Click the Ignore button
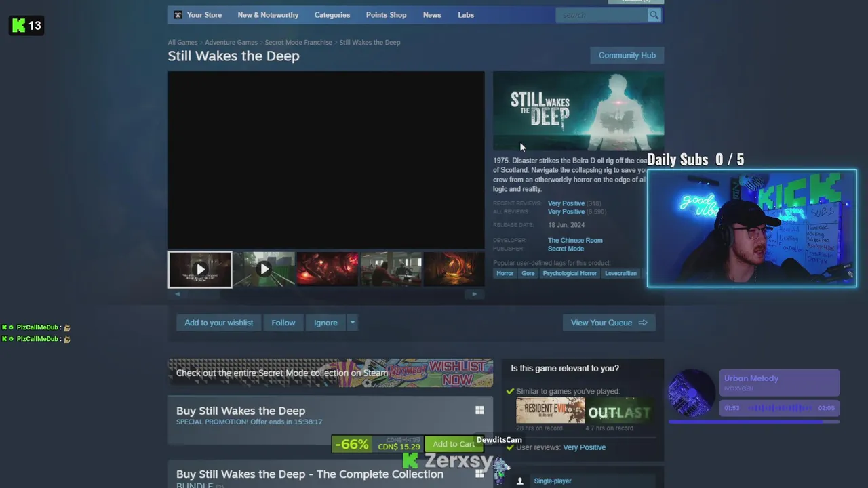868x488 pixels. pyautogui.click(x=325, y=323)
